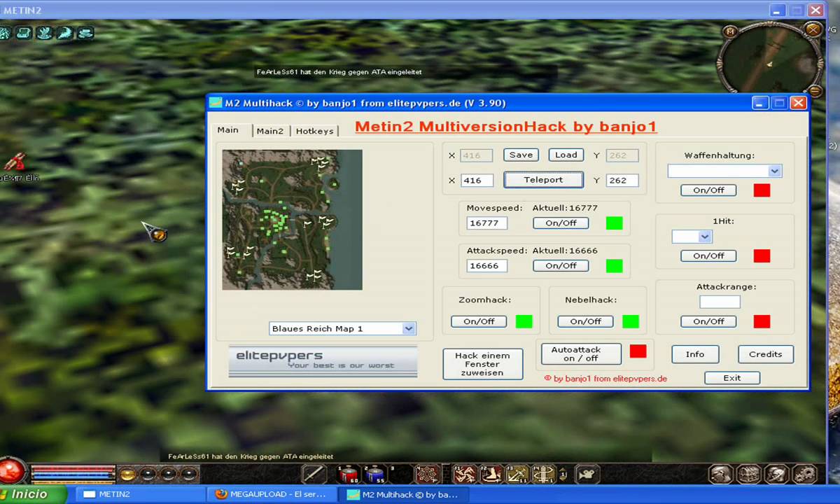
Task: Click the swirl skill icon in skill bar
Action: (x=463, y=474)
